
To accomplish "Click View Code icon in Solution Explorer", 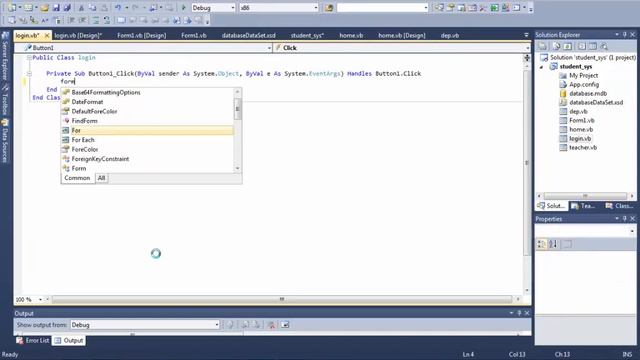I will click(582, 46).
